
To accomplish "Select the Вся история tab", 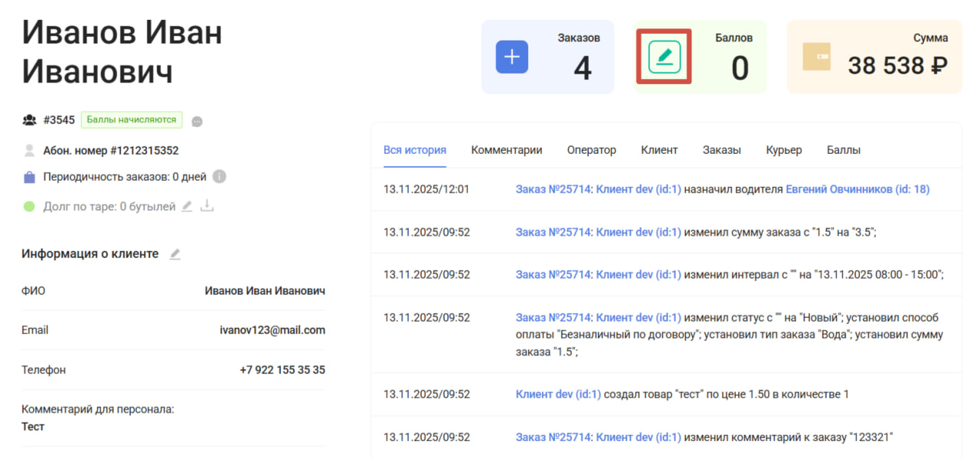I will [x=414, y=150].
